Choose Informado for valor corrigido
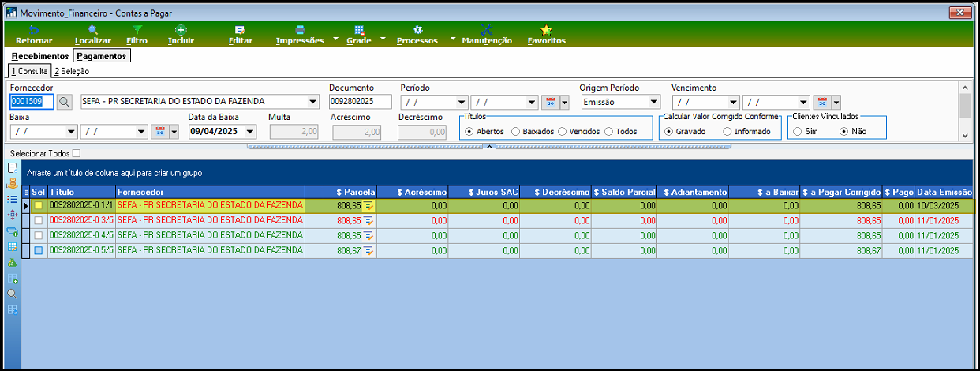 click(x=728, y=132)
